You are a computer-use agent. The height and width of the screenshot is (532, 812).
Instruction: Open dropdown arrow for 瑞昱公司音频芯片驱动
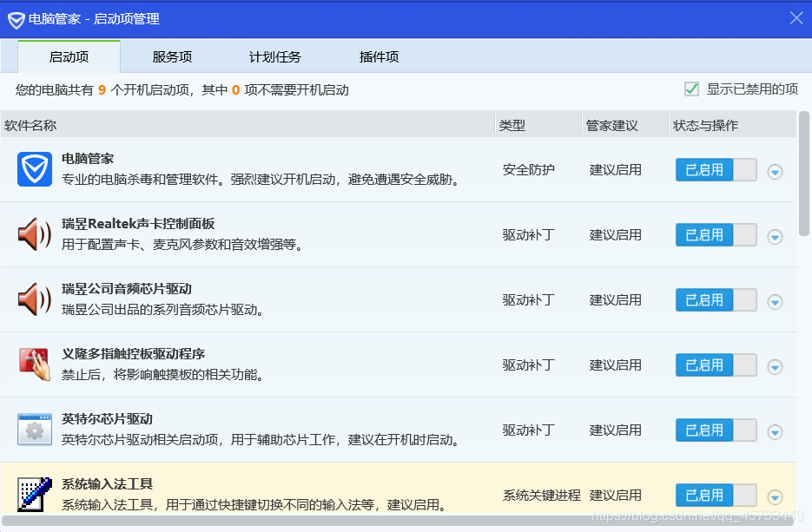tap(775, 302)
